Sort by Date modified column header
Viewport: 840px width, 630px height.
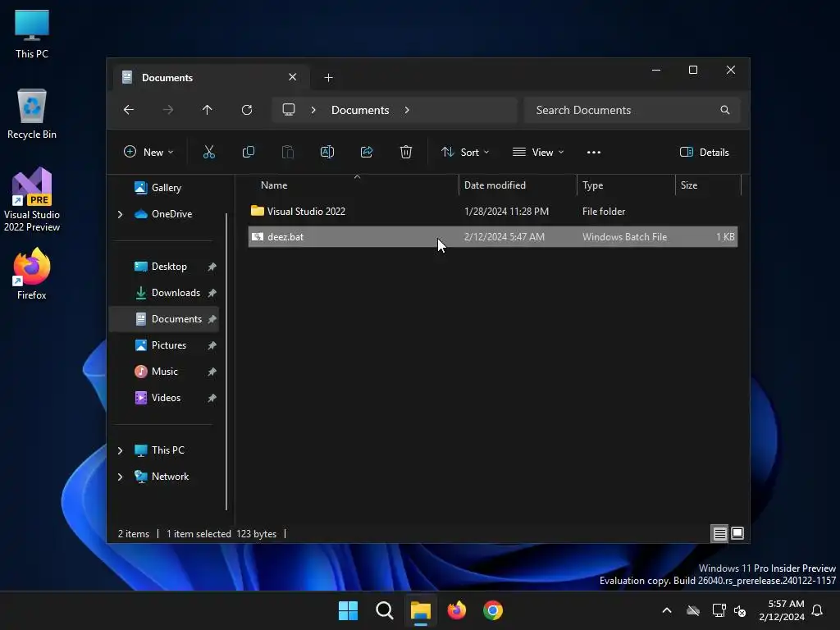coord(518,185)
